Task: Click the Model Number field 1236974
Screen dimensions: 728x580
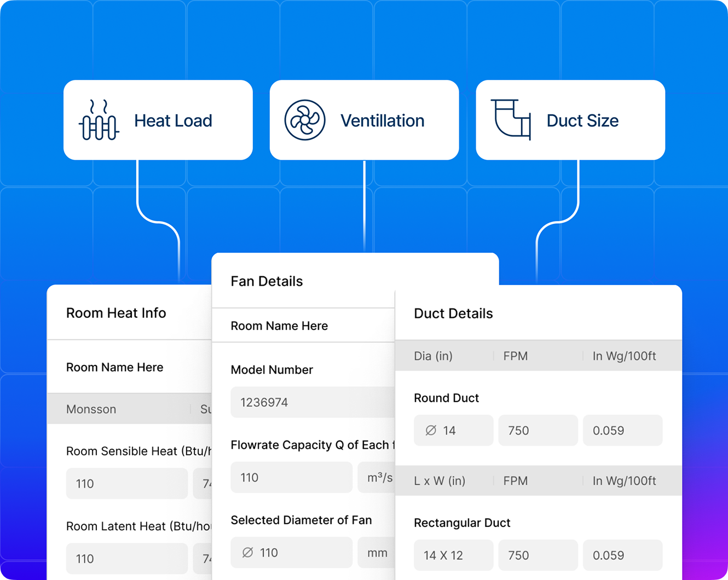Action: coord(313,402)
